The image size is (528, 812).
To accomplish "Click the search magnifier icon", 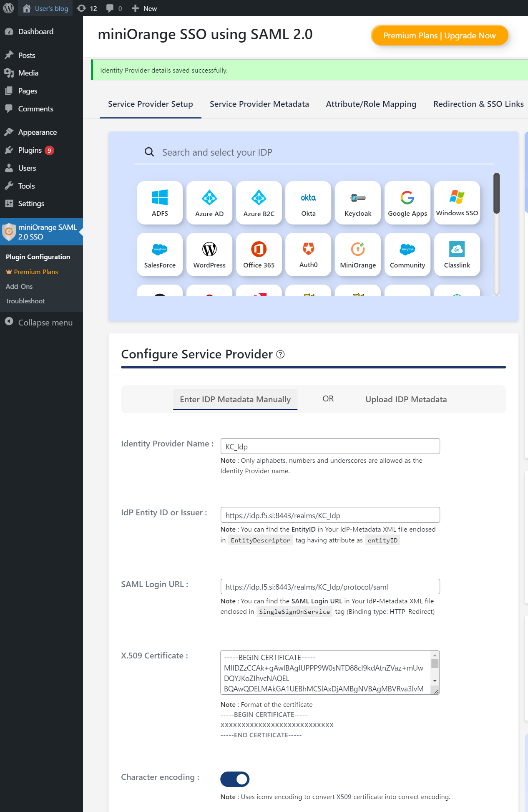I will coord(149,152).
